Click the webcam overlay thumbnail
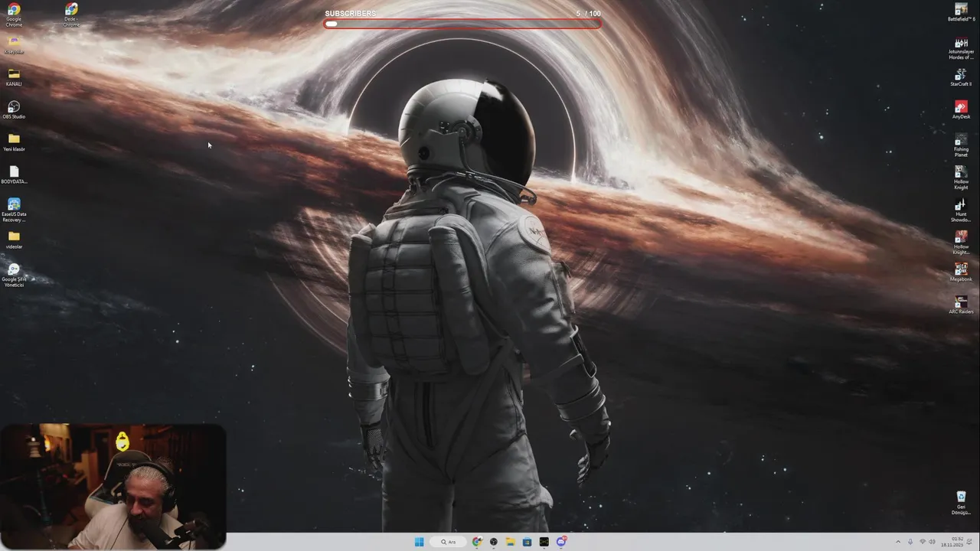This screenshot has height=551, width=980. click(x=113, y=487)
